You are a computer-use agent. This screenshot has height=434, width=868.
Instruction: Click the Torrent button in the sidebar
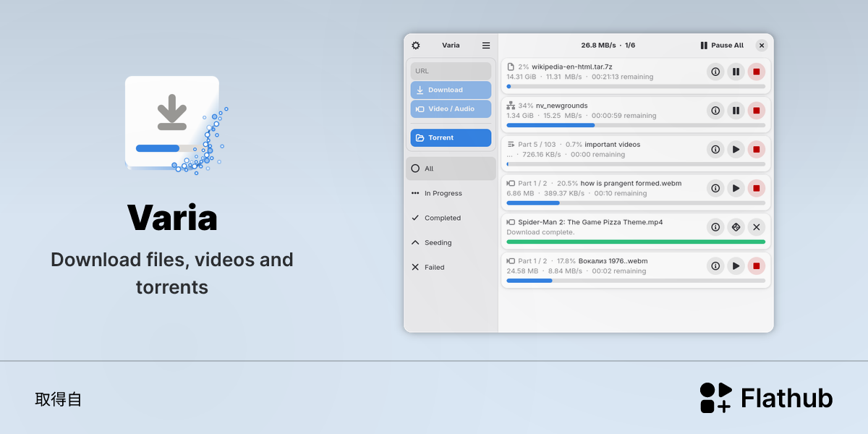pos(451,137)
